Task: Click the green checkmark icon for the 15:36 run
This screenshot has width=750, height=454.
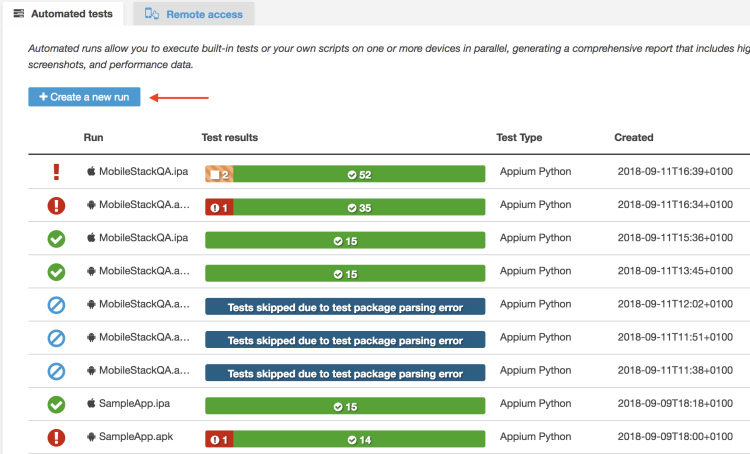Action: [57, 239]
